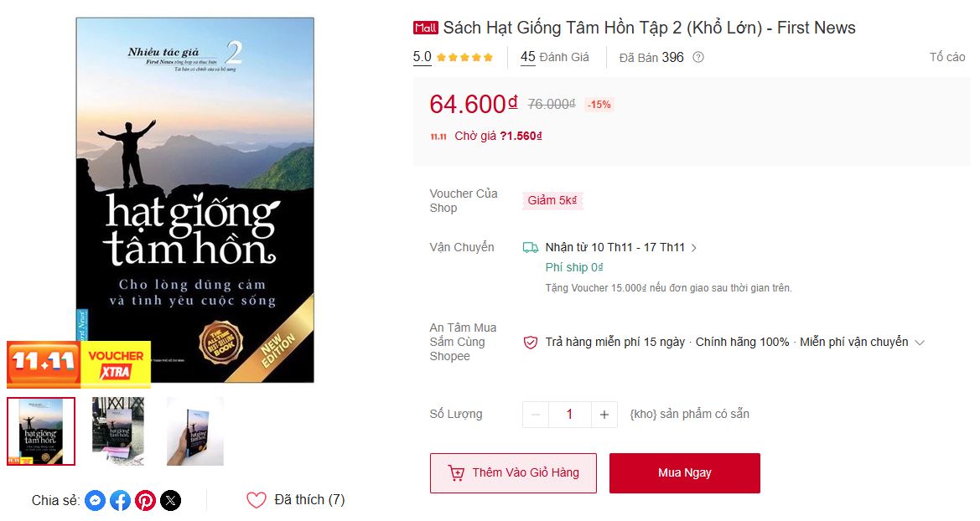Expand the Trả hàng miễn phí policy dropdown
Screen dimensions: 980x521
coord(920,343)
